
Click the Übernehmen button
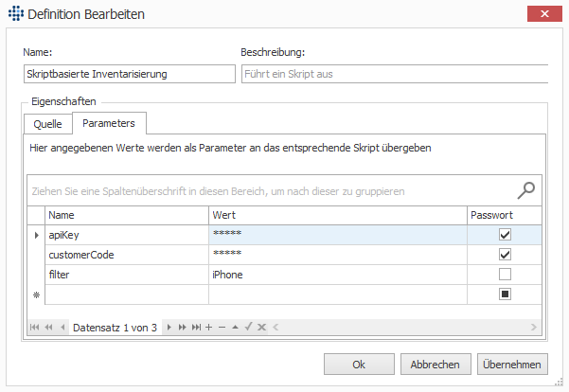(x=512, y=364)
